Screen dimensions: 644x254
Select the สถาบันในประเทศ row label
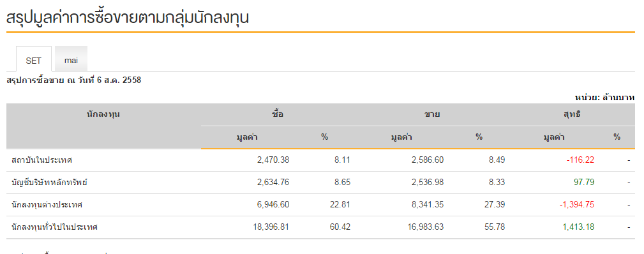[42, 160]
